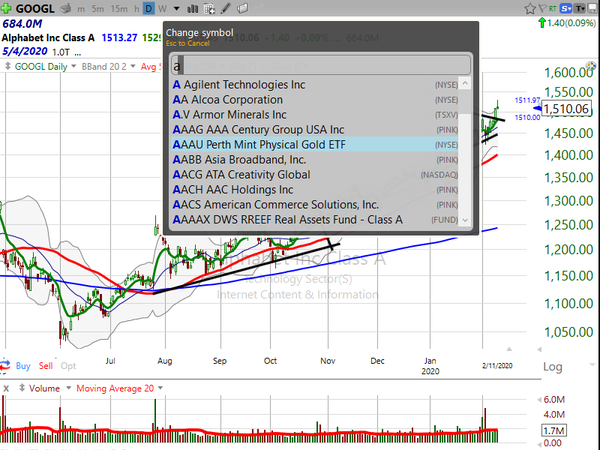
Task: Select the pencil drawing tools icon
Action: point(226,8)
